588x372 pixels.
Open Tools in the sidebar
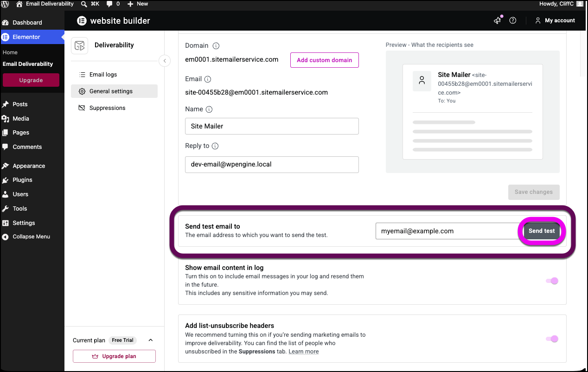click(20, 209)
